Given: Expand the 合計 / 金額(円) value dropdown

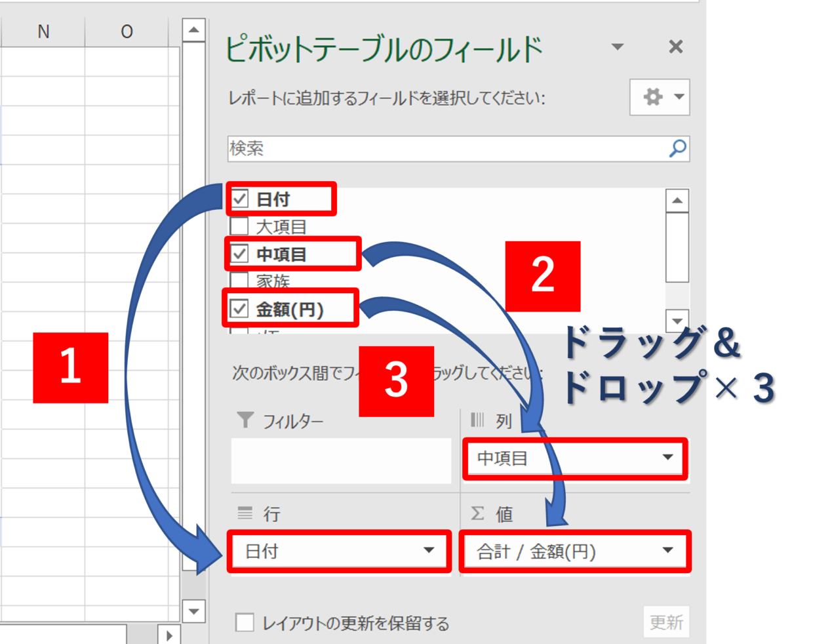Looking at the screenshot, I should (x=667, y=551).
